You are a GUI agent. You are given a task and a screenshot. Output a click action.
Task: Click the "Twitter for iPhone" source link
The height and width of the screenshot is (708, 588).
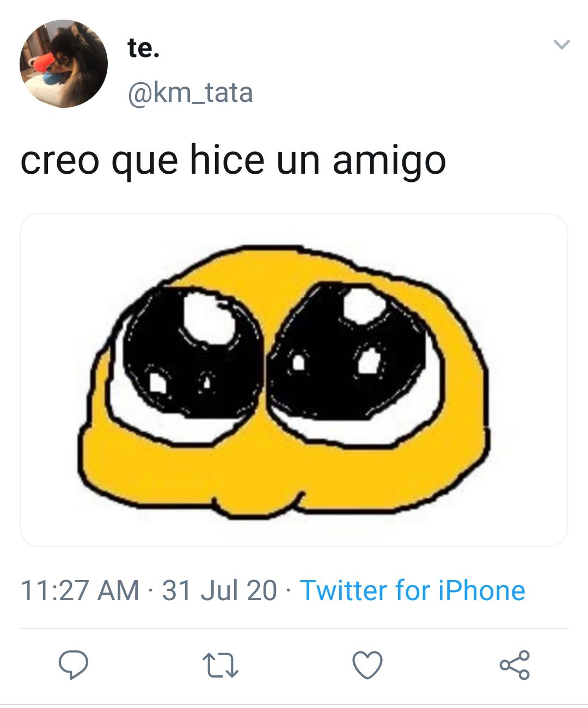[412, 590]
